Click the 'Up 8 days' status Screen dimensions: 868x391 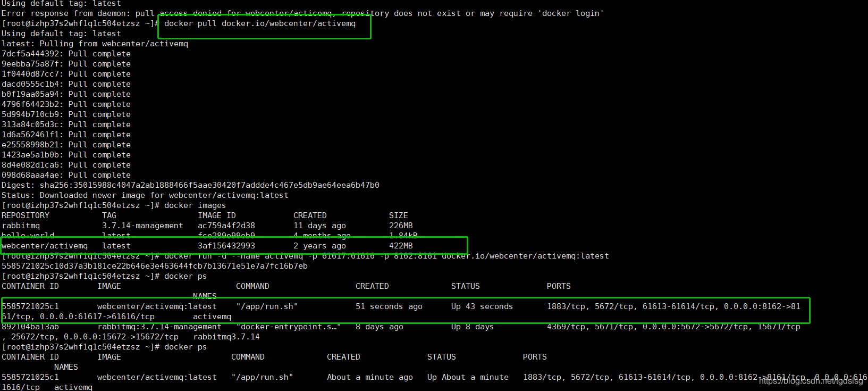(x=473, y=327)
